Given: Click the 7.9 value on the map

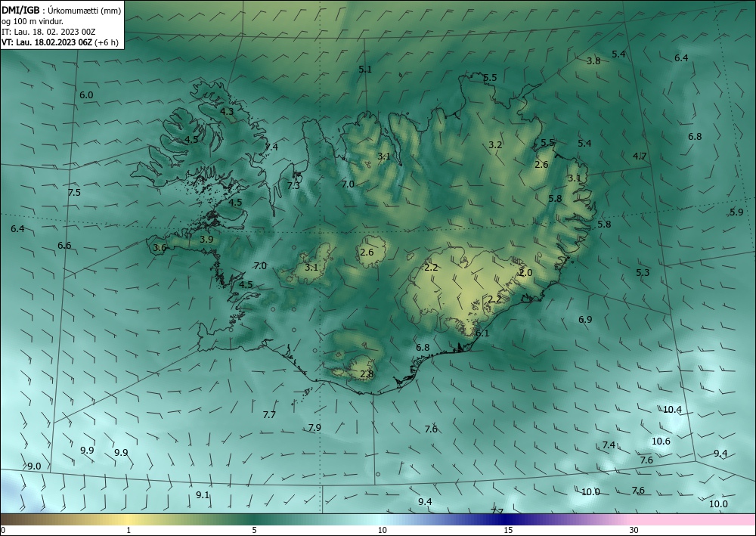Looking at the screenshot, I should pyautogui.click(x=314, y=428).
